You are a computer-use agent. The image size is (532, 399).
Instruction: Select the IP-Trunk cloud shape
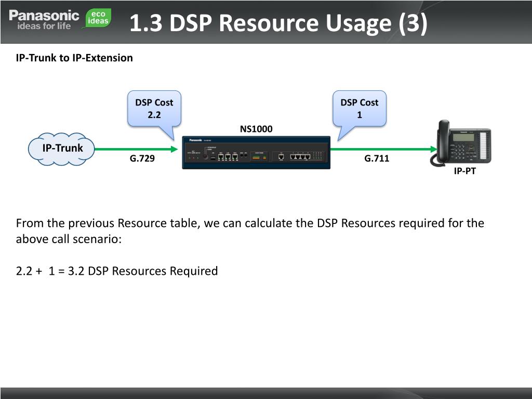[x=61, y=149]
